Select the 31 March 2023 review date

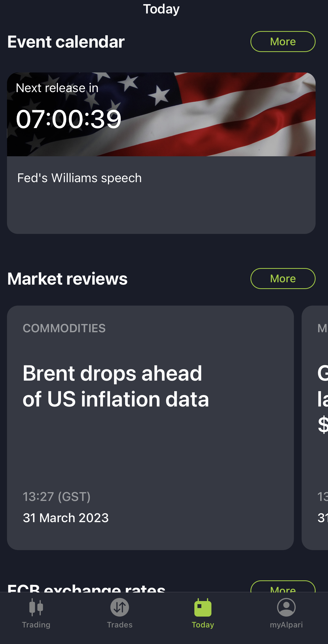pyautogui.click(x=66, y=518)
